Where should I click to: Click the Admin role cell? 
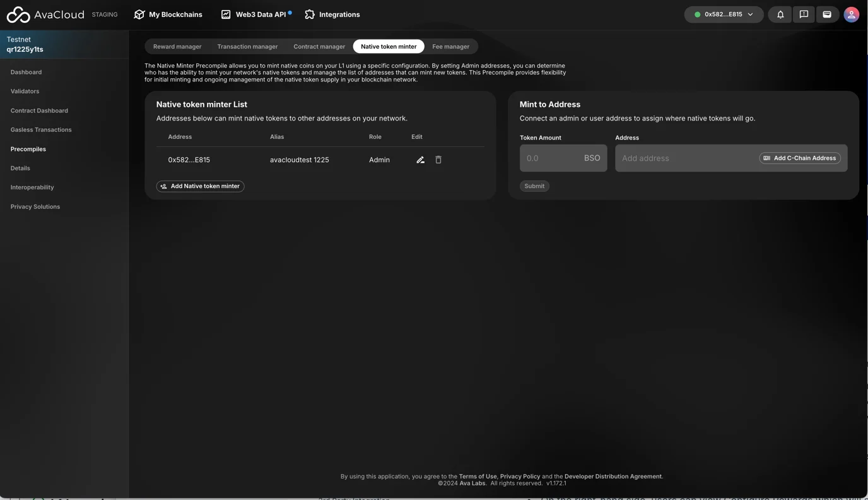[379, 160]
